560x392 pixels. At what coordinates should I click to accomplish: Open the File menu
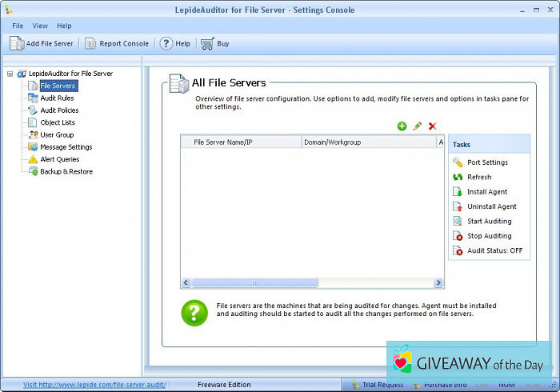tap(18, 26)
